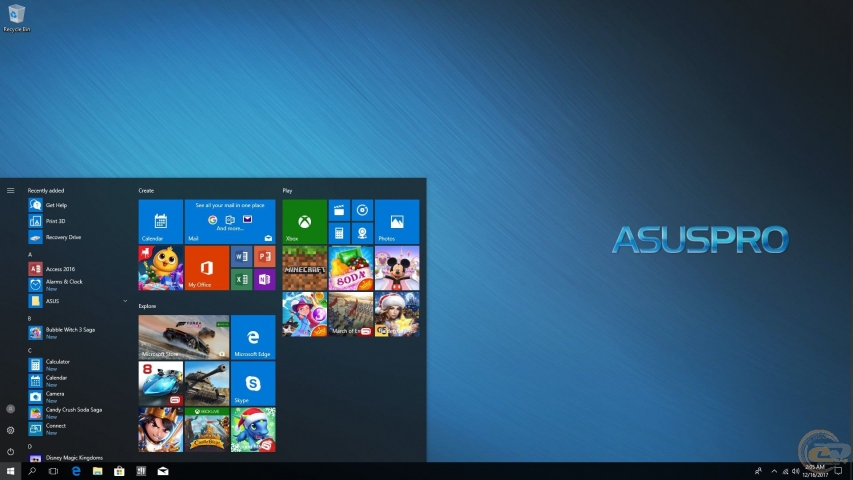Open Get Help from Recently added

point(78,205)
